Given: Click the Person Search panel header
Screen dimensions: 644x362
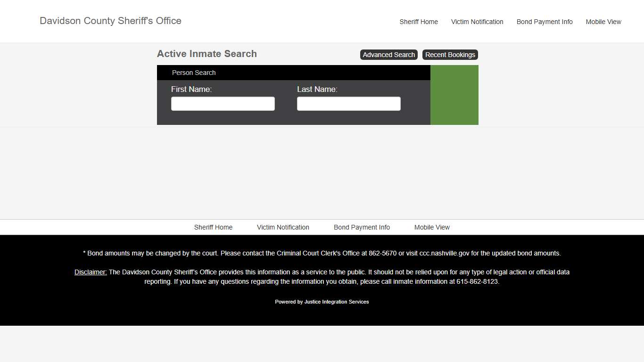Looking at the screenshot, I should (194, 73).
